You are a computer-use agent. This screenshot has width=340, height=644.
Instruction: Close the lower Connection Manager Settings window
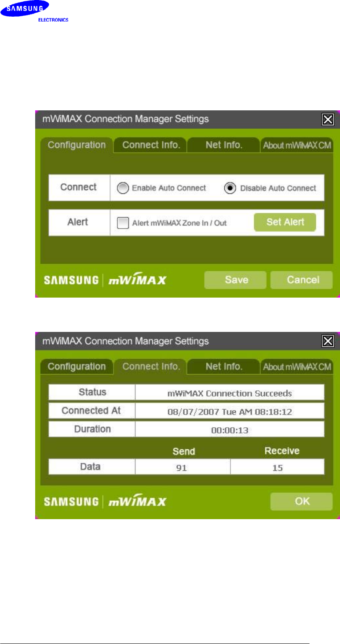coord(328,341)
